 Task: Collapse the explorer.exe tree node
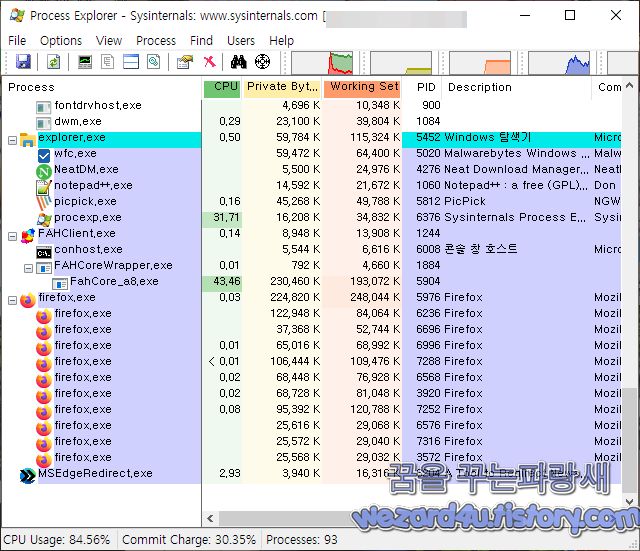pos(13,141)
